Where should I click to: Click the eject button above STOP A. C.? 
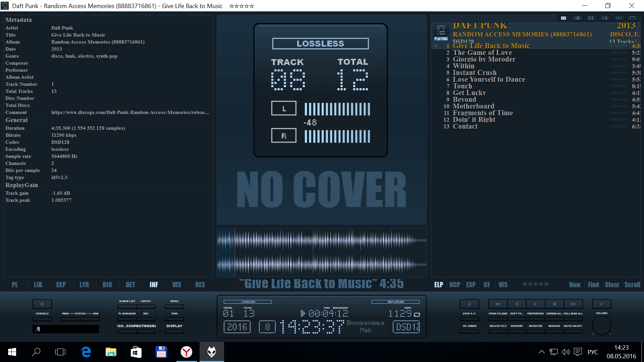point(469,304)
